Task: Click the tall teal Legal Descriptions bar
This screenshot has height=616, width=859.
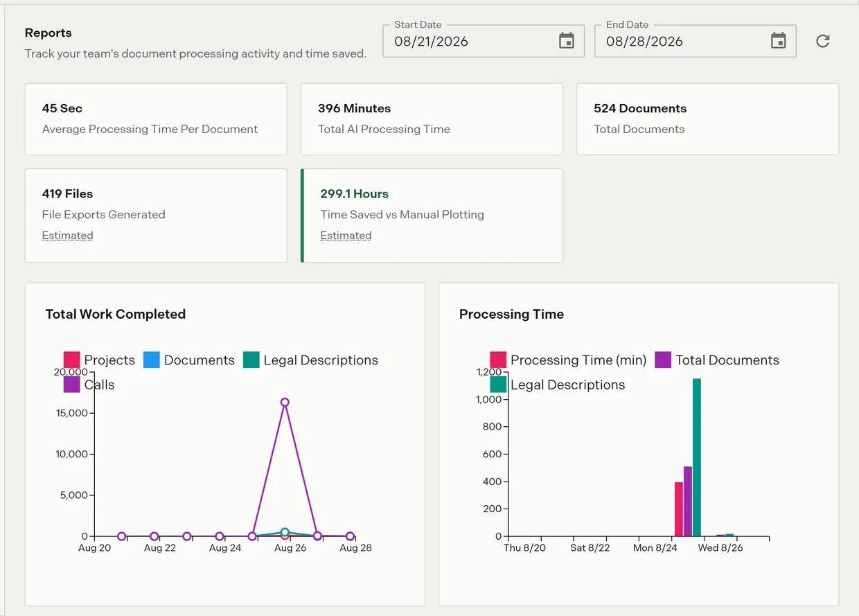Action: [x=697, y=457]
